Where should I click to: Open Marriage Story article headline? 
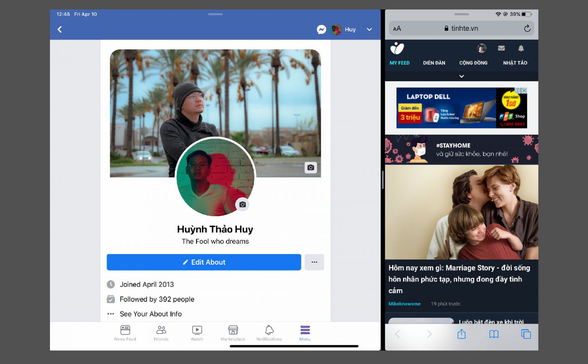tap(459, 279)
